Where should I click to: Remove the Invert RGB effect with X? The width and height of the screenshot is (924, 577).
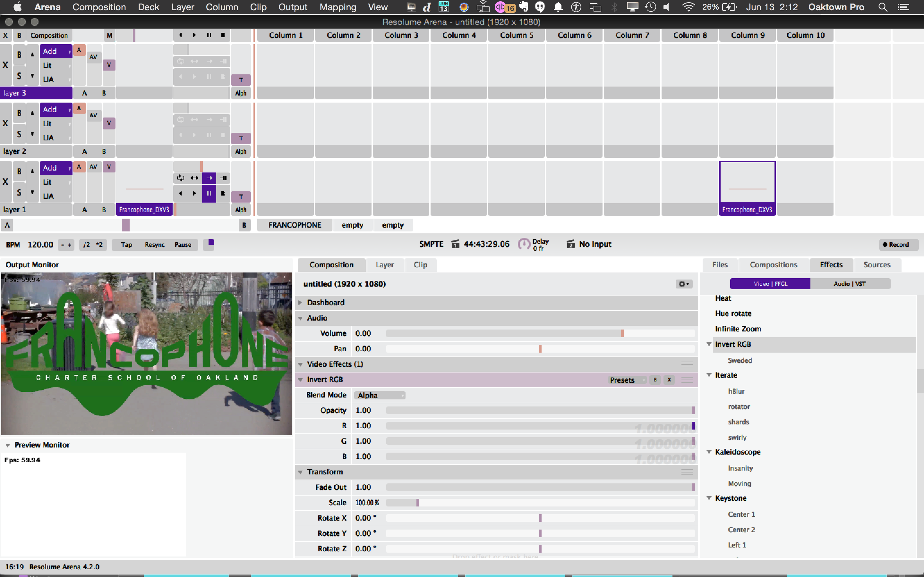coord(669,380)
